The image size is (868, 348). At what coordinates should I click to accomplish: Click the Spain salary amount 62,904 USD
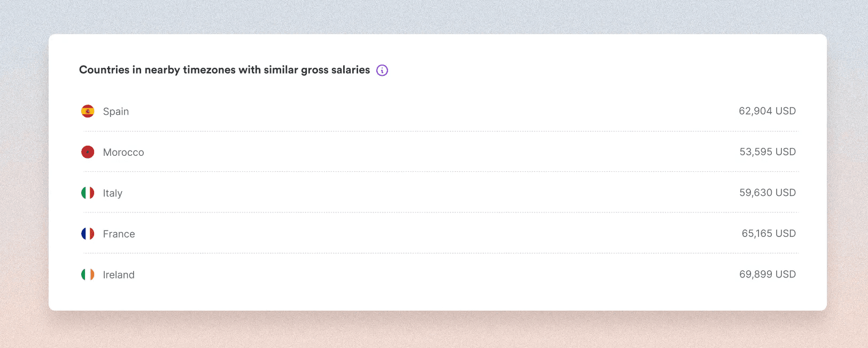[x=768, y=110]
